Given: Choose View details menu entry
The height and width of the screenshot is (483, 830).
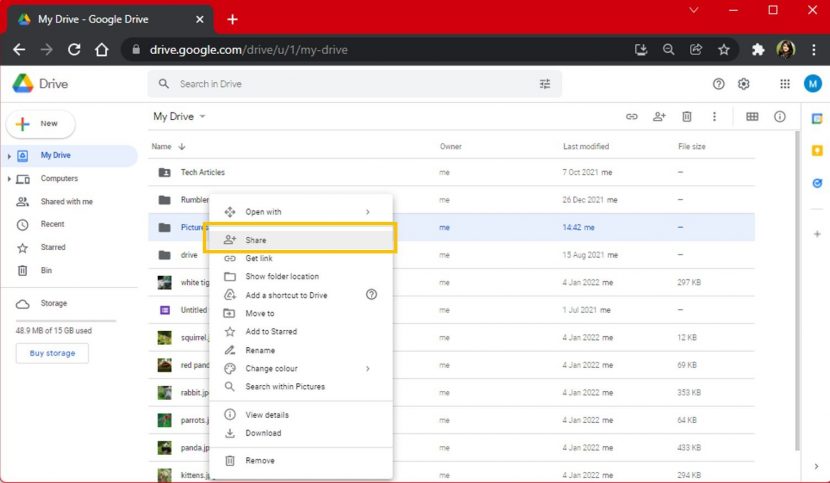Looking at the screenshot, I should [x=300, y=415].
